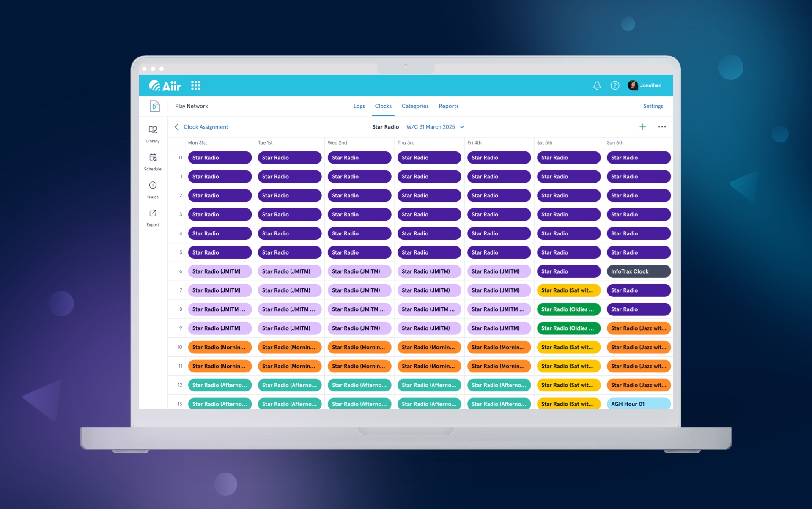The image size is (812, 509).
Task: Click the Clock Assignment back link
Action: [x=206, y=127]
